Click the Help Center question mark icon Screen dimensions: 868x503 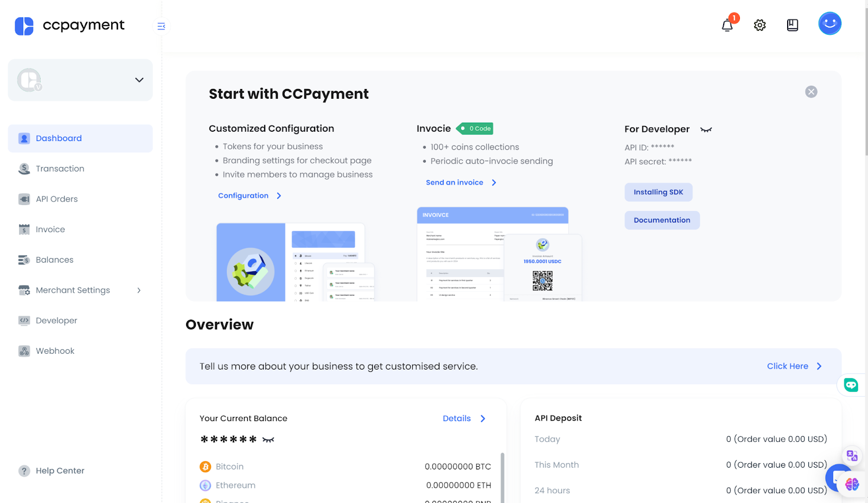(x=24, y=471)
